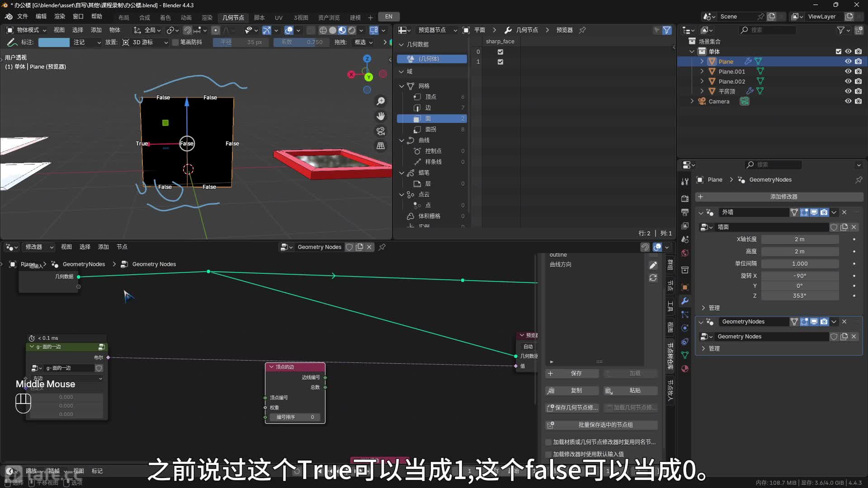868x488 pixels.
Task: Click the refresh icon in node sidebar
Action: click(x=653, y=278)
